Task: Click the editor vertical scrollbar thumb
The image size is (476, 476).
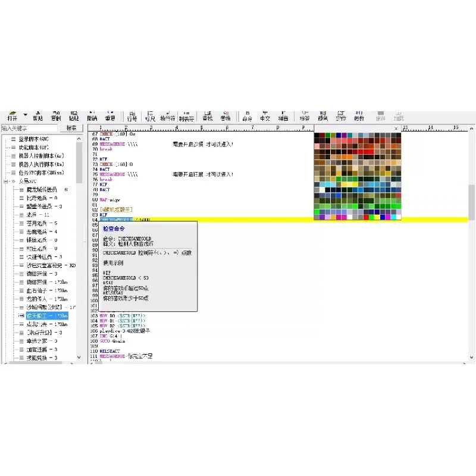Action: coord(471,202)
